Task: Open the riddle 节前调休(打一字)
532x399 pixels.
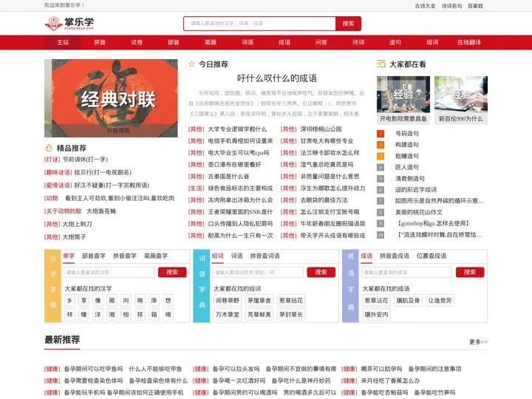Action: (85, 160)
